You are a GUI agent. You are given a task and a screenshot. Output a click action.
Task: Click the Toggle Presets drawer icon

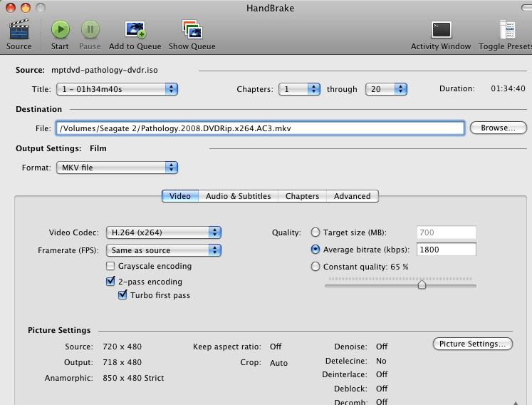[508, 29]
